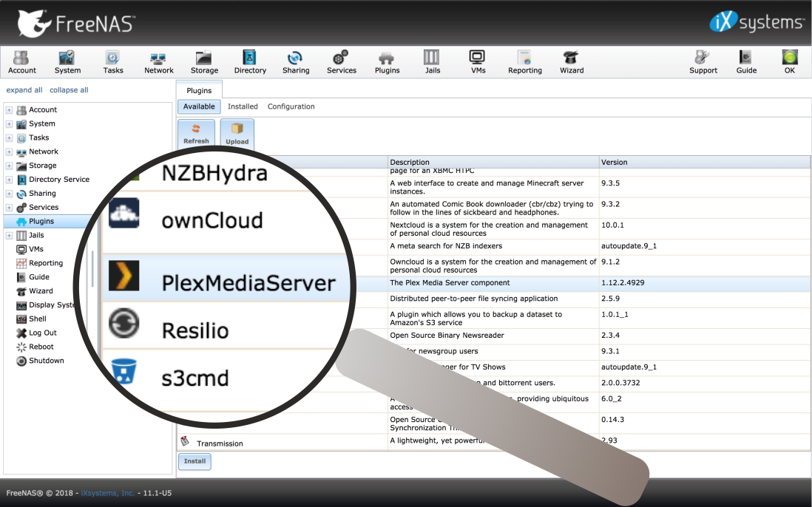Screen dimensions: 812x507
Task: Open Storage from the top toolbar
Action: click(x=204, y=62)
